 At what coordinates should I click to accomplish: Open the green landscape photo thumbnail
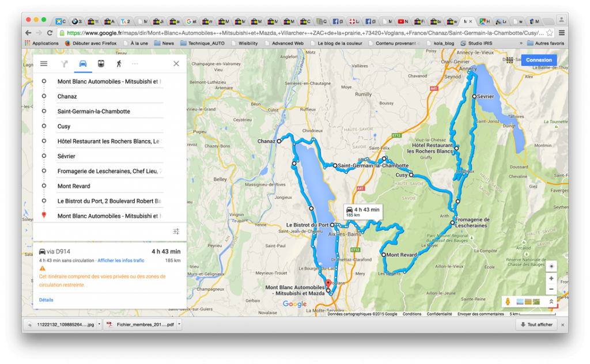[536, 302]
